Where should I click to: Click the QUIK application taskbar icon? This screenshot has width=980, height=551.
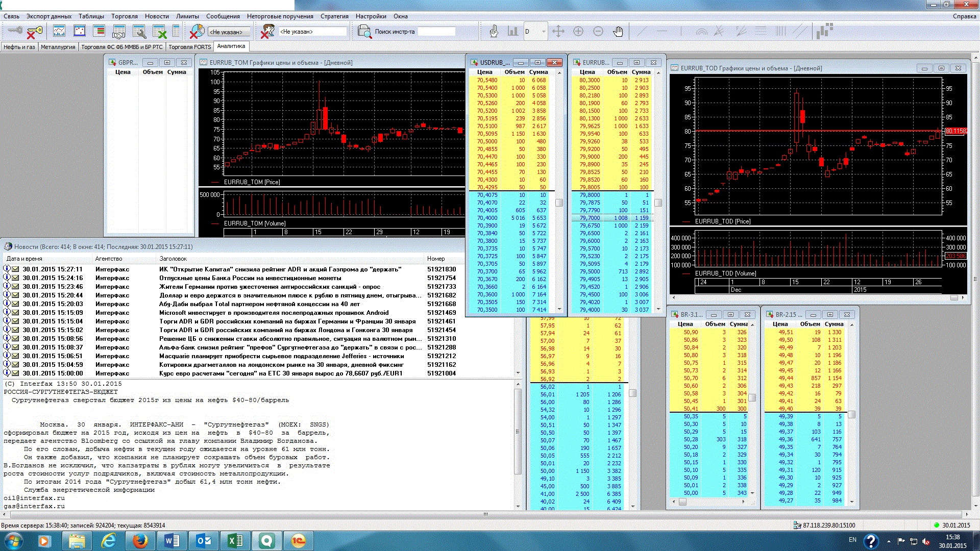(267, 541)
